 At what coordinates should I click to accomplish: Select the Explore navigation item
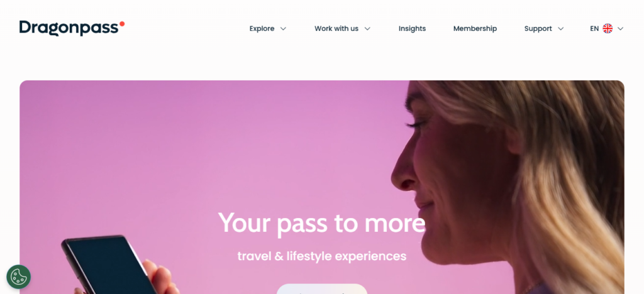pyautogui.click(x=262, y=29)
